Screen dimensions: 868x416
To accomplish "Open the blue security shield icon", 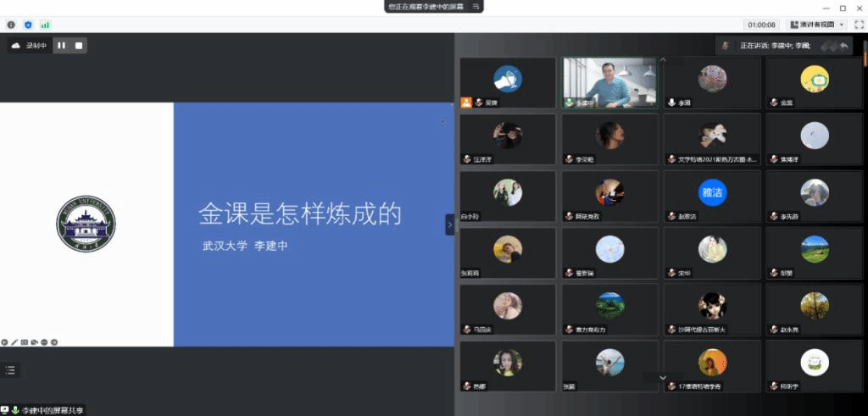I will tap(28, 25).
